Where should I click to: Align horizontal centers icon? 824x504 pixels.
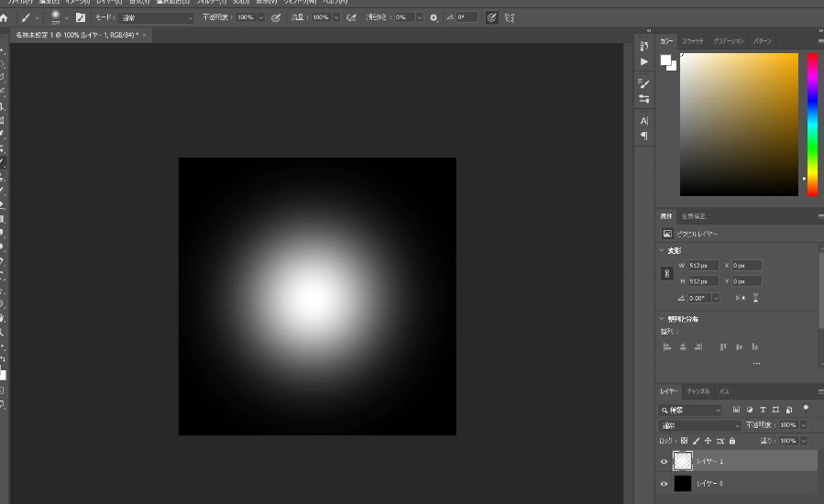pos(683,347)
